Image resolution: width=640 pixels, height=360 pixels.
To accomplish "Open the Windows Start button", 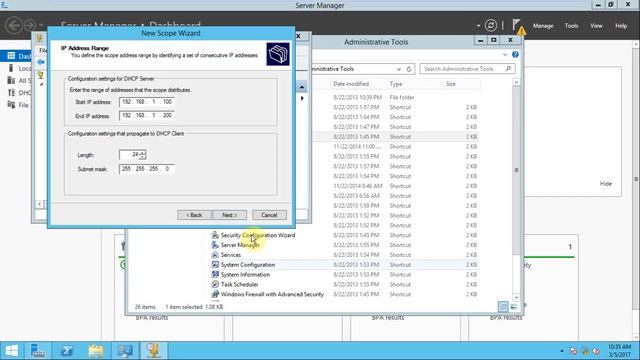I will tap(11, 351).
